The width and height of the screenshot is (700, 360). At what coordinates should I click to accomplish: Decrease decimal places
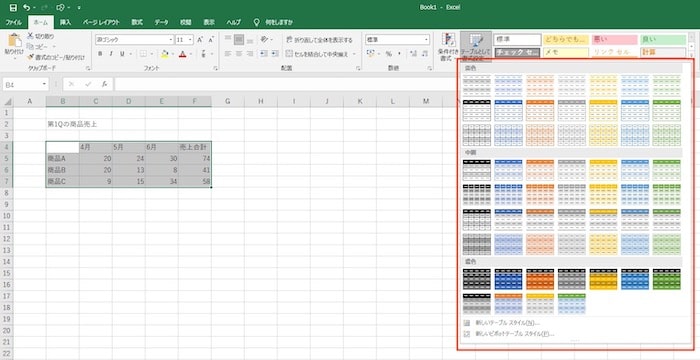(425, 54)
